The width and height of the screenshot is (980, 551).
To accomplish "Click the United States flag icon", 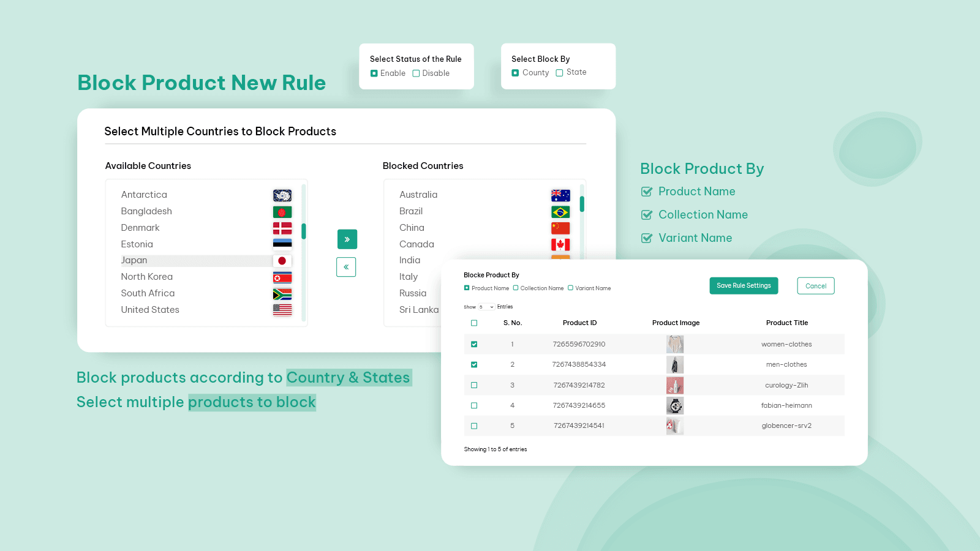I will click(282, 310).
